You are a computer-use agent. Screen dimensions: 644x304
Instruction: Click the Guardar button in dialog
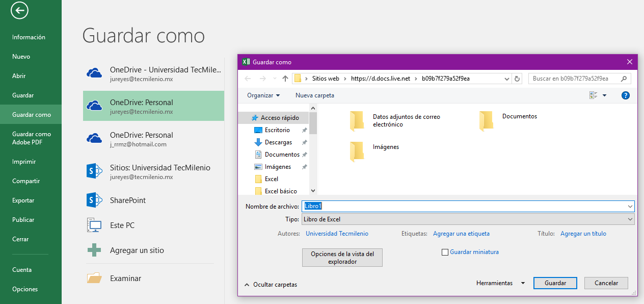pyautogui.click(x=555, y=283)
